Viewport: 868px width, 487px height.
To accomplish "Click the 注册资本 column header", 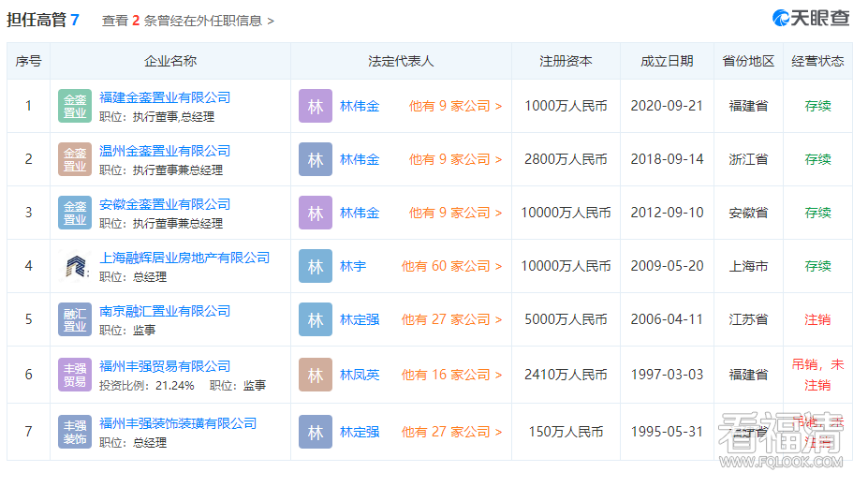I will [566, 61].
